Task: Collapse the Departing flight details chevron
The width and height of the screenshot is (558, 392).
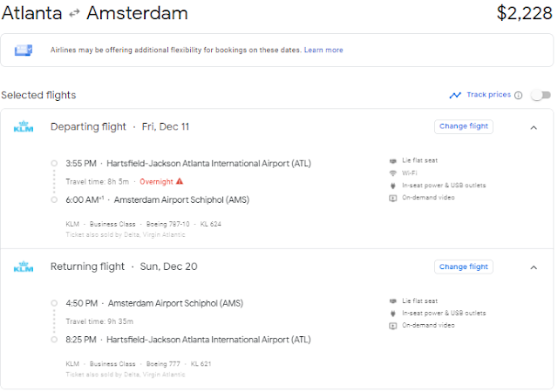Action: [534, 128]
